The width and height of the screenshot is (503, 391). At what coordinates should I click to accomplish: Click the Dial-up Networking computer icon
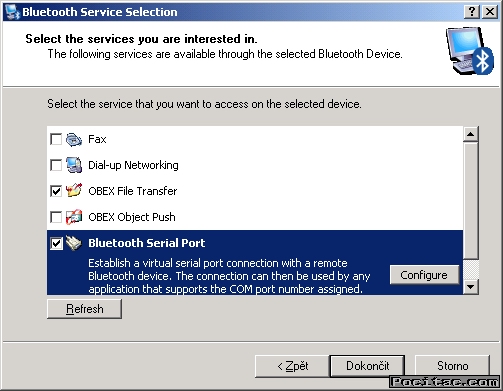74,165
